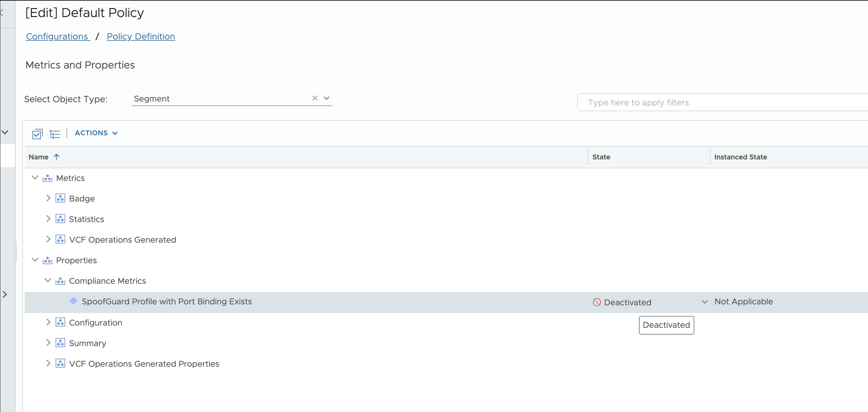
Task: Expand the Configuration tree node
Action: pyautogui.click(x=48, y=322)
